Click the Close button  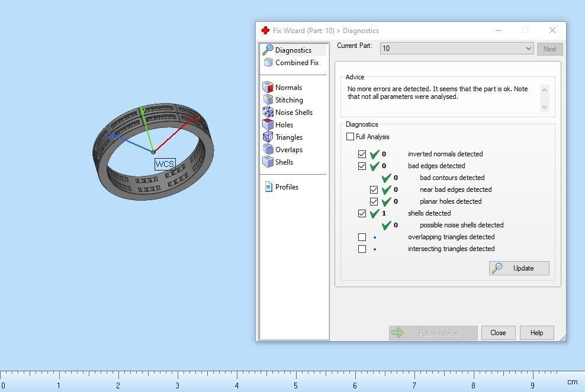point(498,333)
